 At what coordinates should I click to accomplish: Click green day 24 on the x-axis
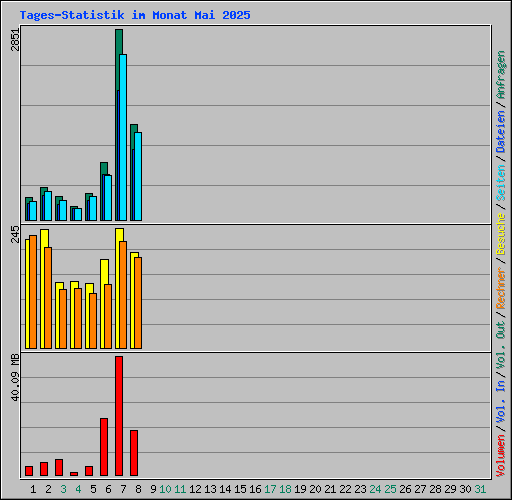(x=375, y=489)
